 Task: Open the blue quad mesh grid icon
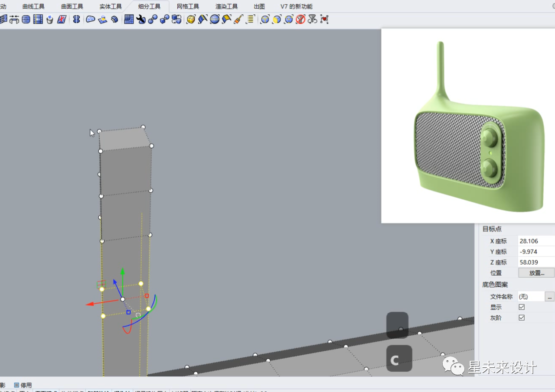[x=129, y=19]
